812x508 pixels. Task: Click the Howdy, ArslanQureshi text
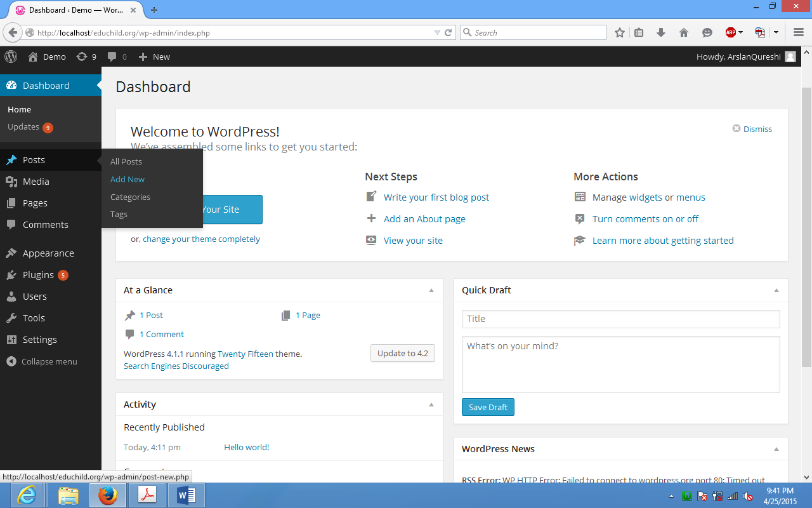tap(738, 57)
